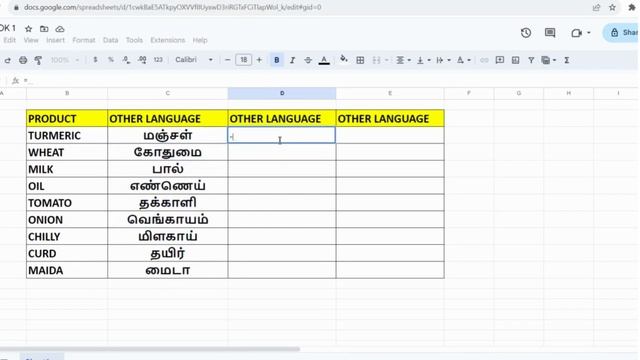This screenshot has height=360, width=640.
Task: Open the fill color bucket
Action: tap(344, 60)
